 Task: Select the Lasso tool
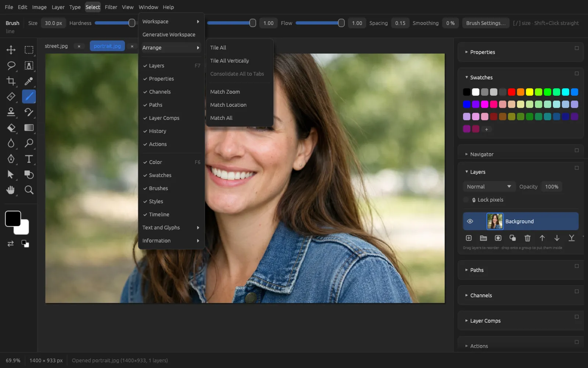click(x=11, y=66)
